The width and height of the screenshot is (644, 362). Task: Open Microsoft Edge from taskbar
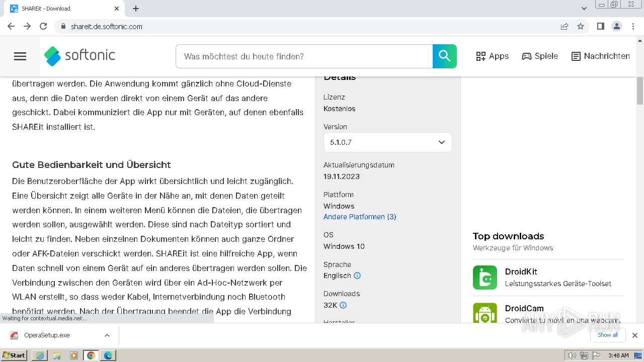click(x=108, y=355)
